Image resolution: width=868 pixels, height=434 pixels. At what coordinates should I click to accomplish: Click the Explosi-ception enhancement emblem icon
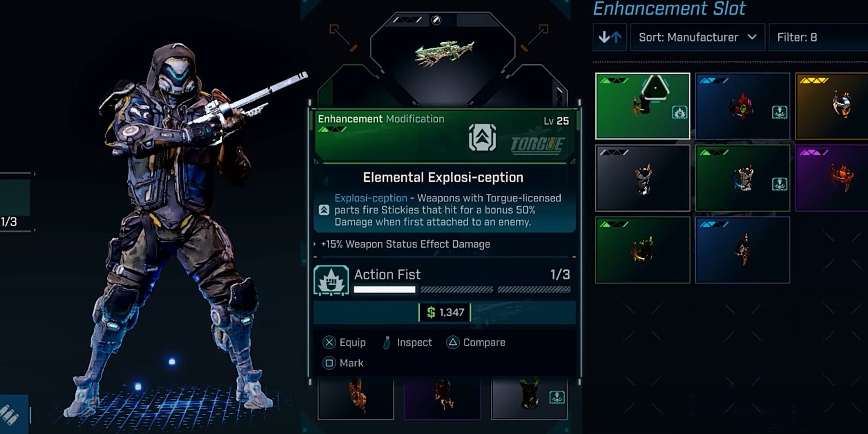click(482, 137)
